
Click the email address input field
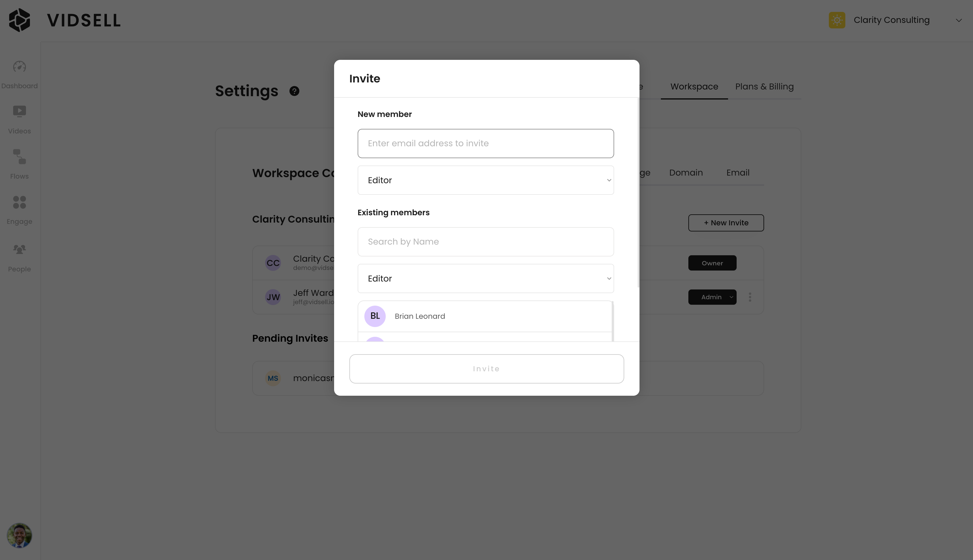[485, 144]
